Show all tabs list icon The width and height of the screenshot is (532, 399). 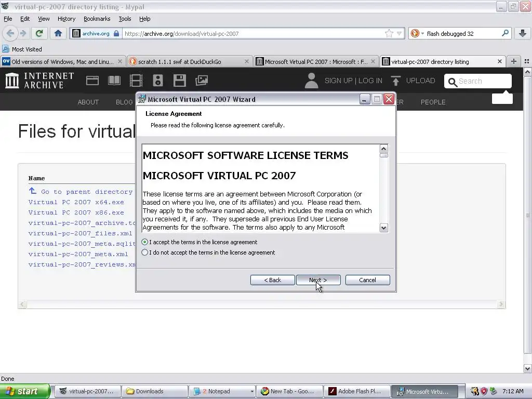[527, 61]
